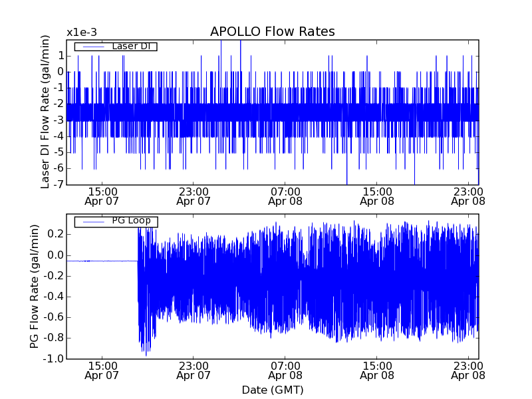Click the top plot '07:00 Apr 08' tick label
This screenshot has height=399, width=532.
(285, 196)
